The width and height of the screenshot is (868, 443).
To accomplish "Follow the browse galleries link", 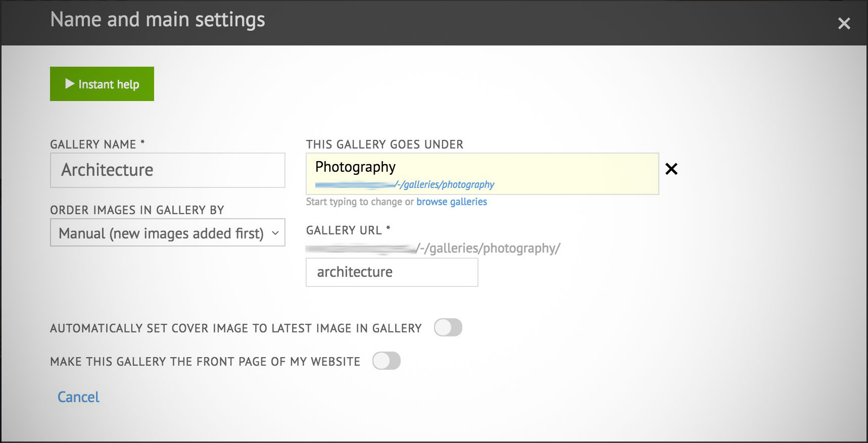I will click(451, 202).
